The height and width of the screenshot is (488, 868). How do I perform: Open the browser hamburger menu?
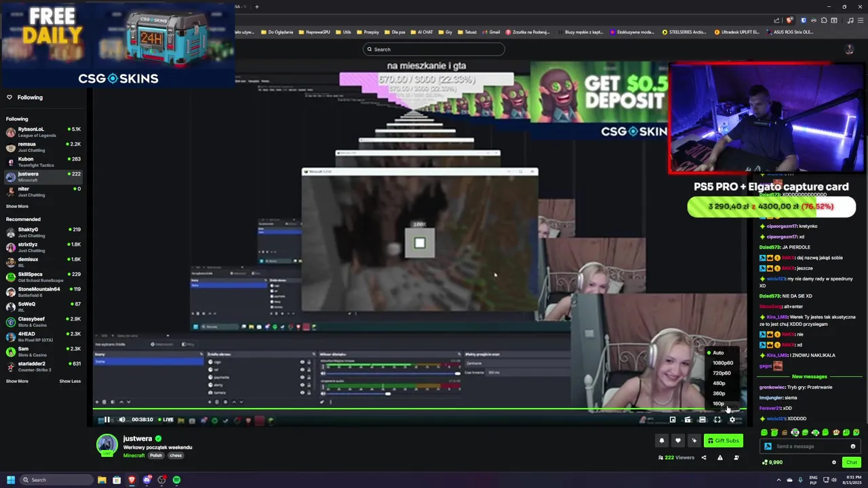860,20
